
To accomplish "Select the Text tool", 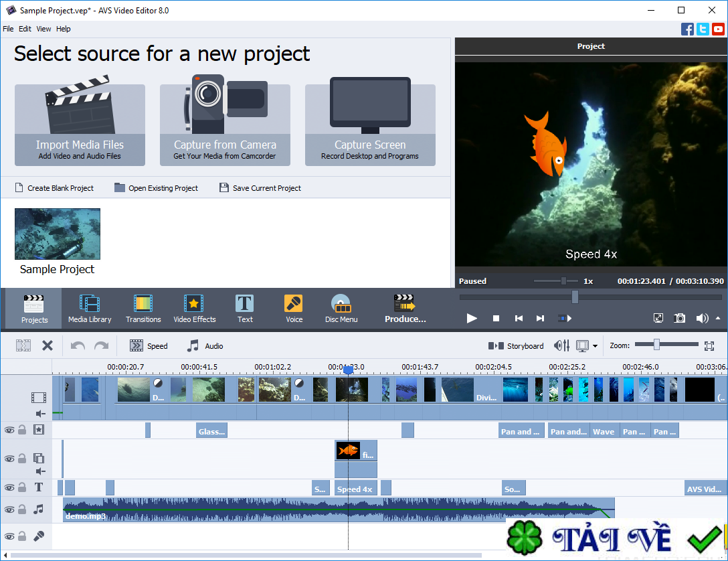I will point(244,308).
